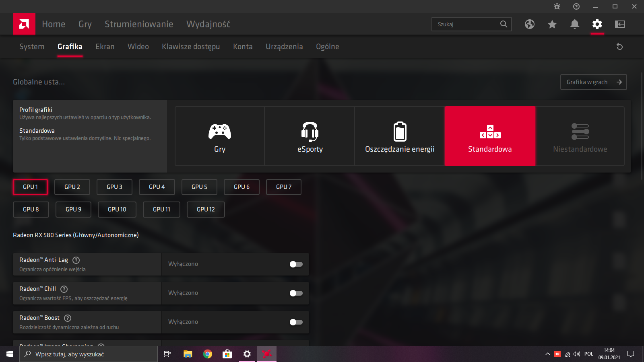
Task: Select the eSporty headset profile
Action: (310, 136)
